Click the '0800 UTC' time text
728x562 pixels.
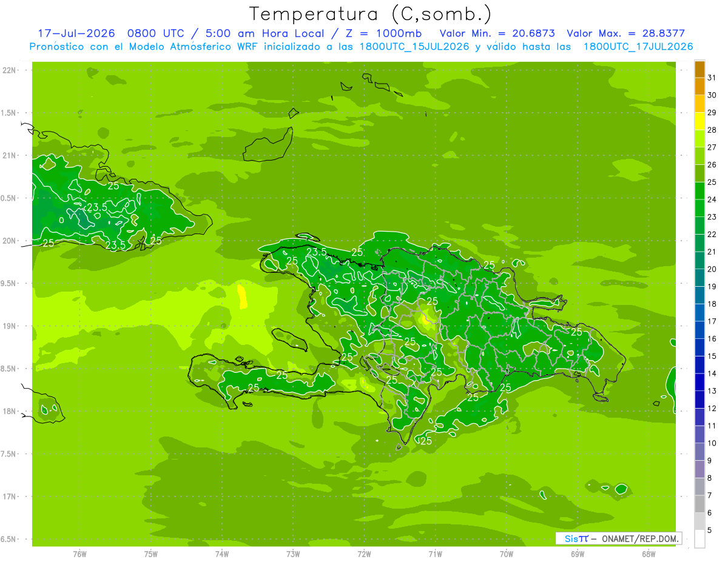(x=156, y=33)
